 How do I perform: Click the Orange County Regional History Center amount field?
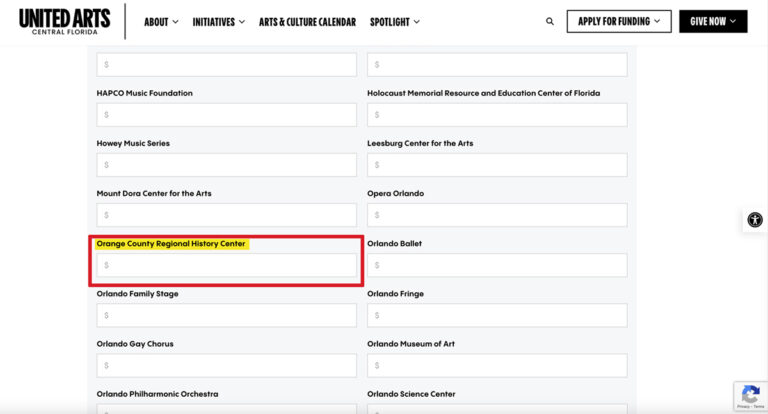226,265
